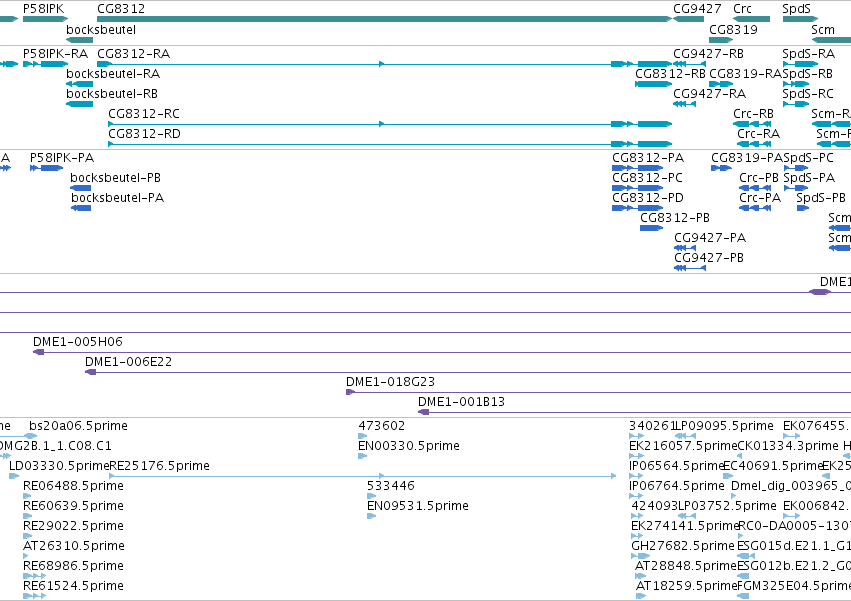The width and height of the screenshot is (851, 601).
Task: Select the CG8319 gene label
Action: coord(733,30)
